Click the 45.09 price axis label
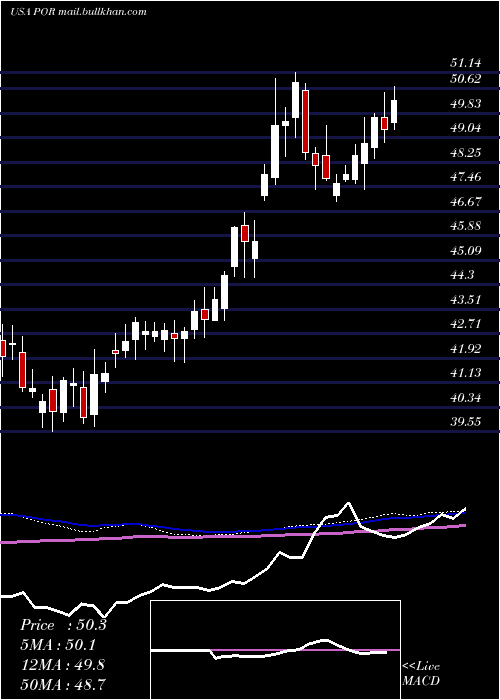 pos(465,251)
